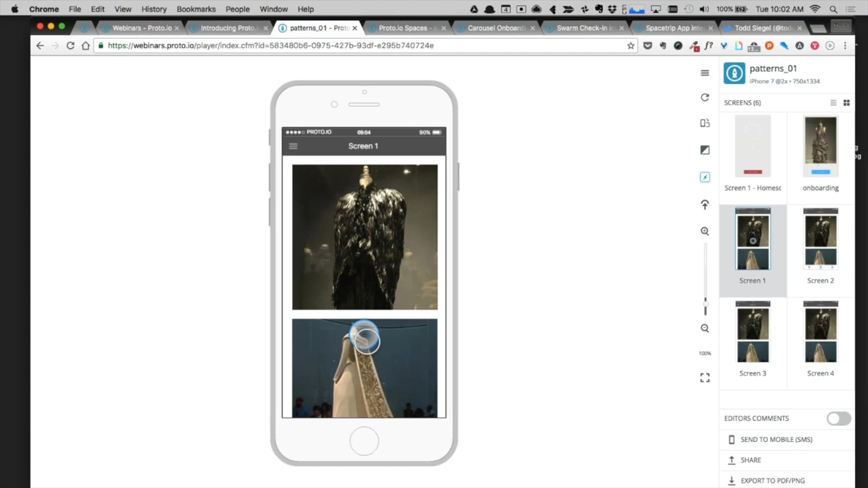
Task: Click the rotate device orientation icon
Action: (705, 123)
